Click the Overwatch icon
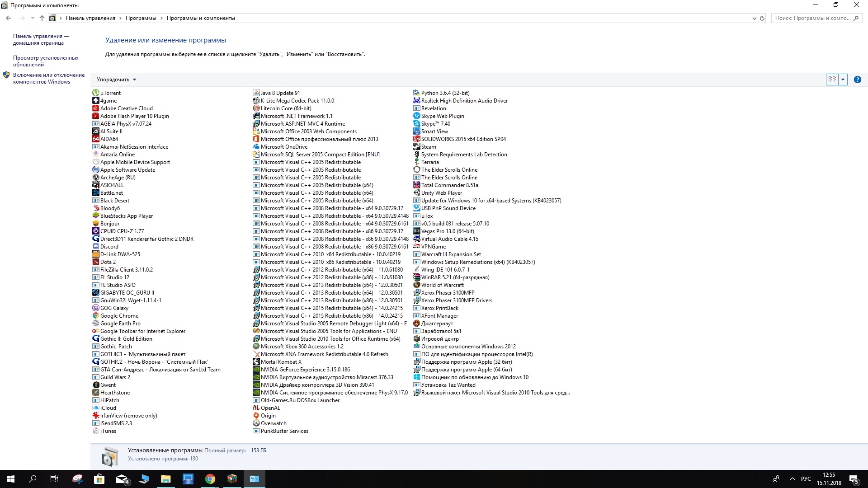The width and height of the screenshot is (868, 488). click(x=256, y=423)
